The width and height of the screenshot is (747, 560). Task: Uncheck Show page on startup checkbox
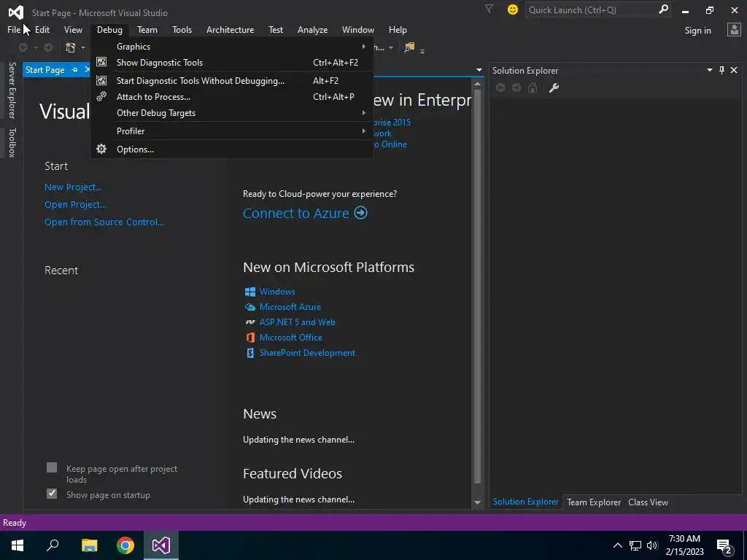point(52,494)
